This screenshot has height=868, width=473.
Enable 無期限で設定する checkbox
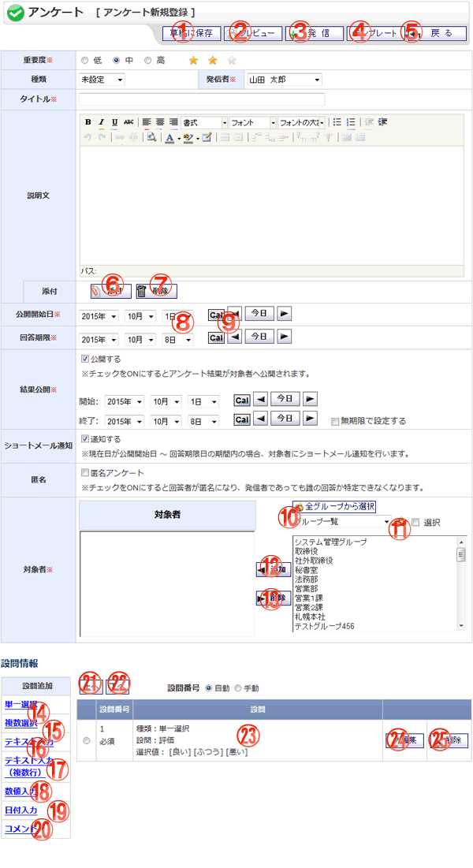click(334, 421)
